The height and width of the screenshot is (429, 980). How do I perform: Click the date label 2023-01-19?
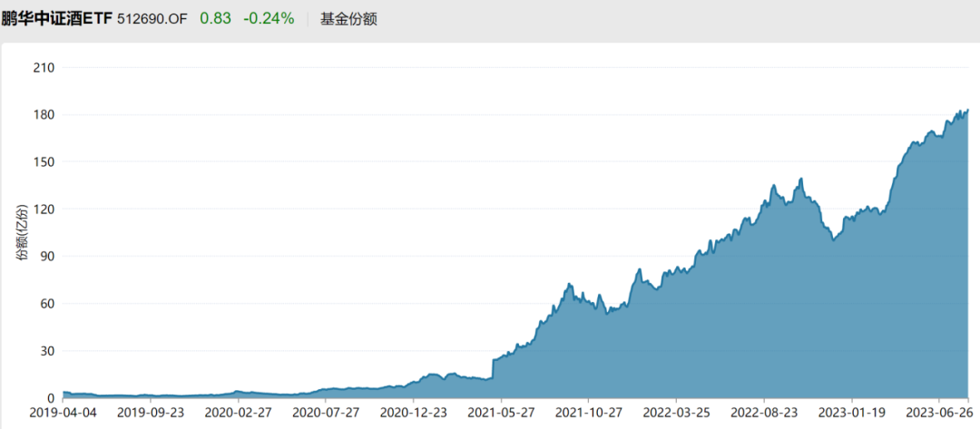851,414
